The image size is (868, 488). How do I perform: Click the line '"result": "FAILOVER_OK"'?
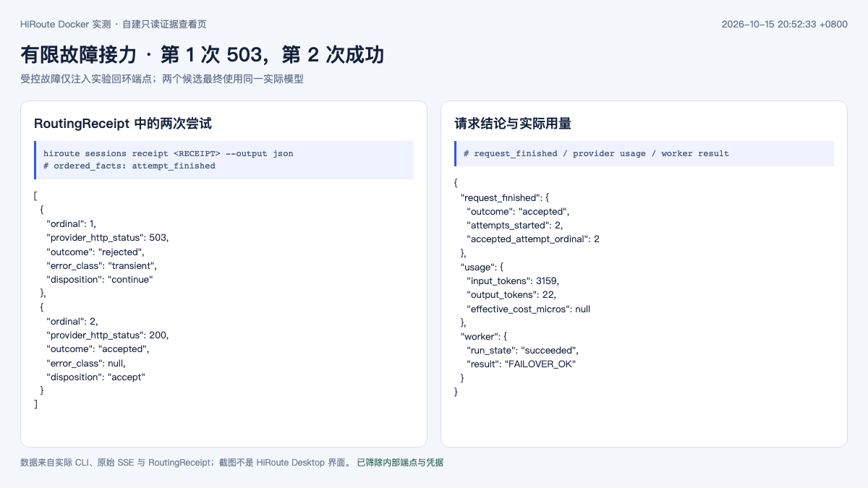coord(522,364)
